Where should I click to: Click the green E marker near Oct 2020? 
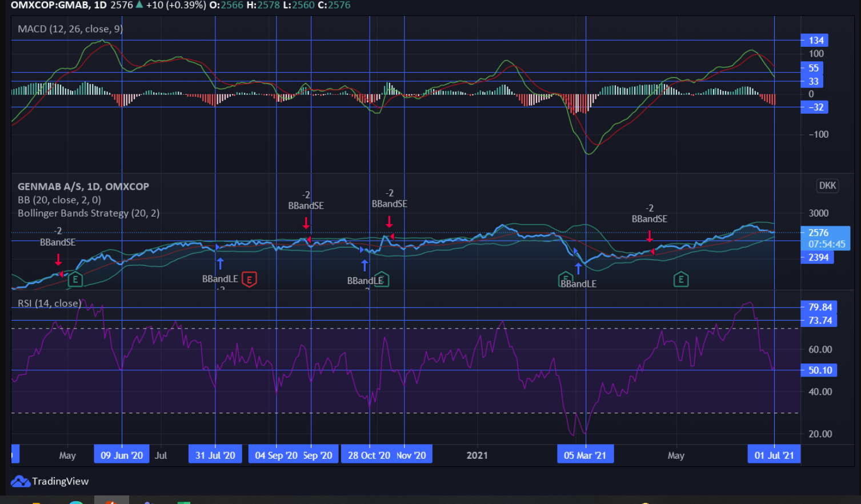[382, 279]
